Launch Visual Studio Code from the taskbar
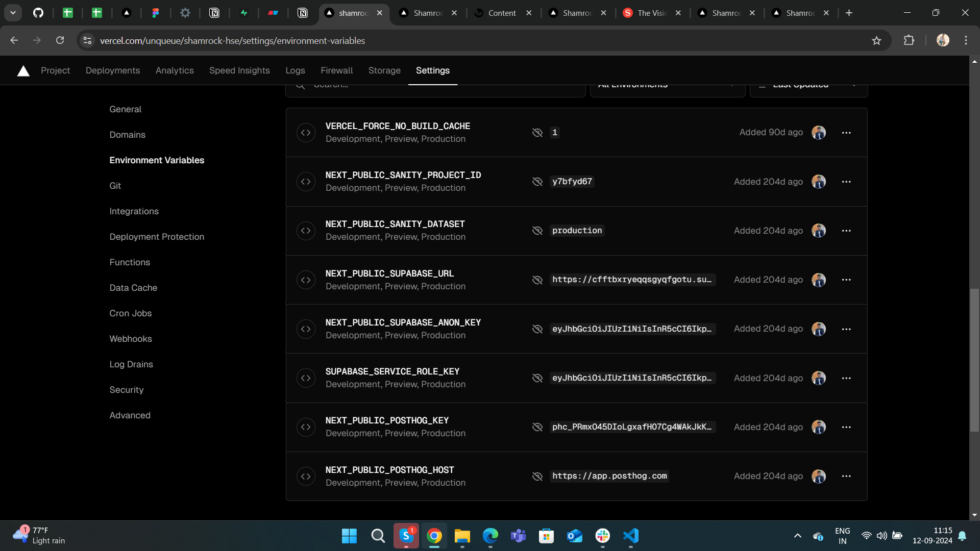The width and height of the screenshot is (980, 551). tap(631, 536)
